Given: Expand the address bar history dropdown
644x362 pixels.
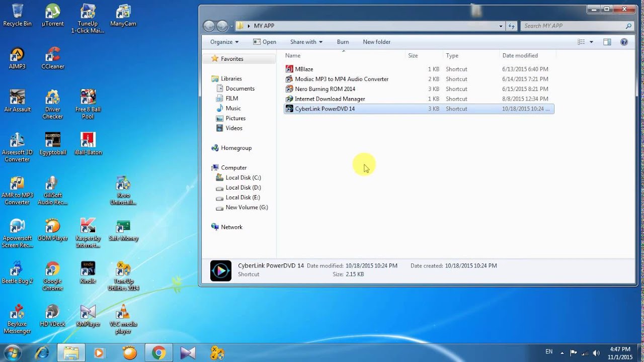Looking at the screenshot, I should (x=501, y=26).
